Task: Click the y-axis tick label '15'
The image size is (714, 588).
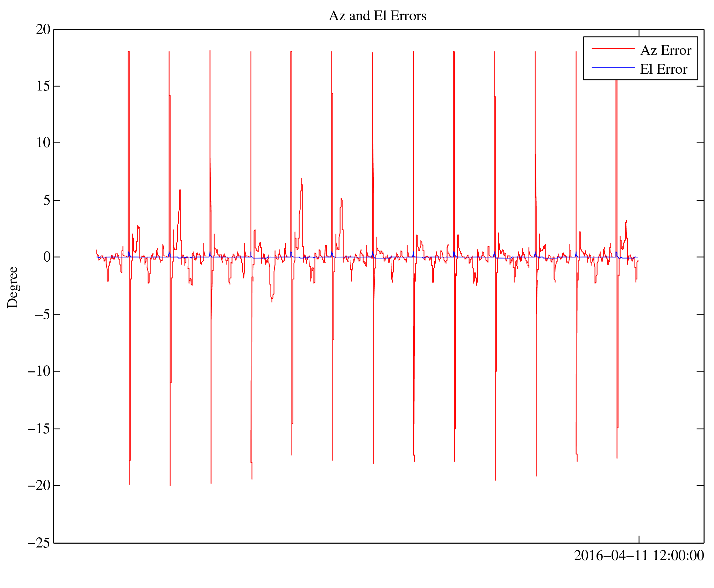Action: tap(43, 86)
